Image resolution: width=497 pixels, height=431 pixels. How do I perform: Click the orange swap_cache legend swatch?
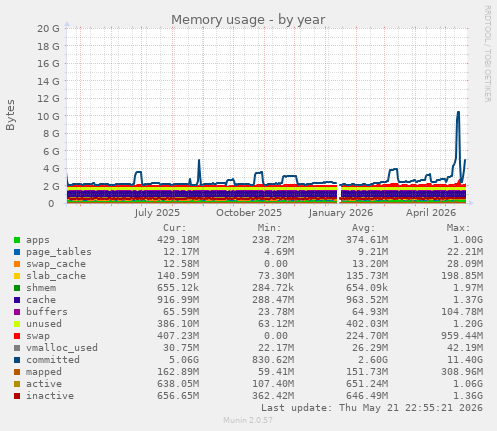pyautogui.click(x=17, y=264)
